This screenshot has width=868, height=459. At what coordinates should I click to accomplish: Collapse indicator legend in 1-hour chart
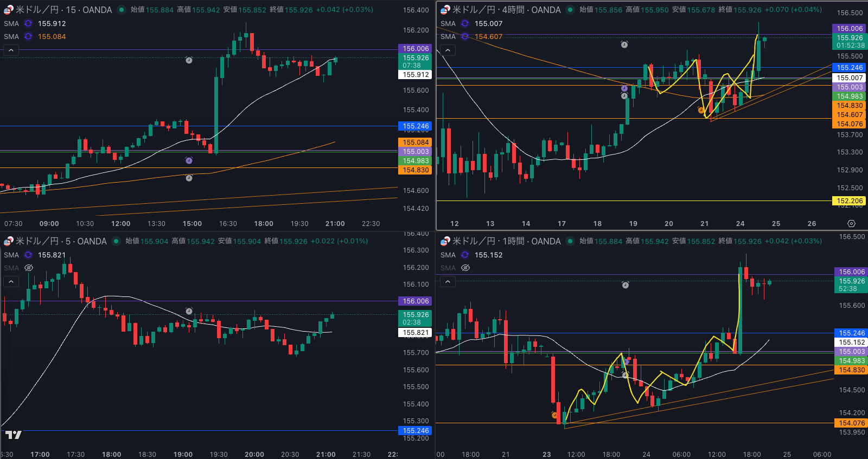(x=448, y=282)
